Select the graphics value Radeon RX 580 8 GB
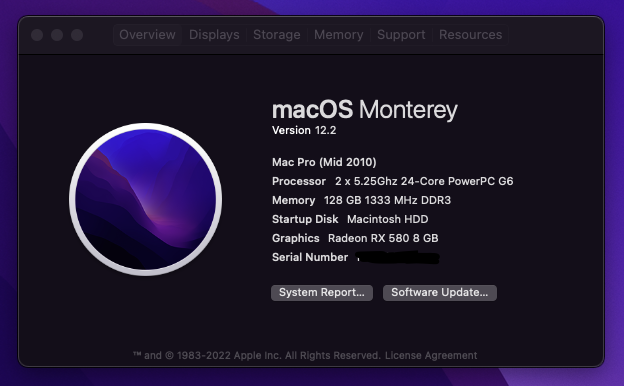Image resolution: width=624 pixels, height=386 pixels. (383, 238)
